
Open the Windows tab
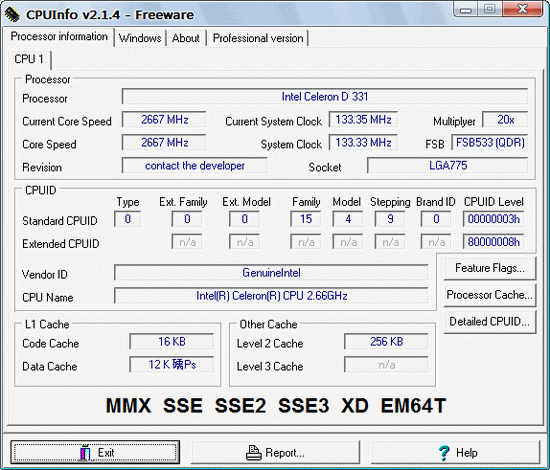(x=140, y=38)
